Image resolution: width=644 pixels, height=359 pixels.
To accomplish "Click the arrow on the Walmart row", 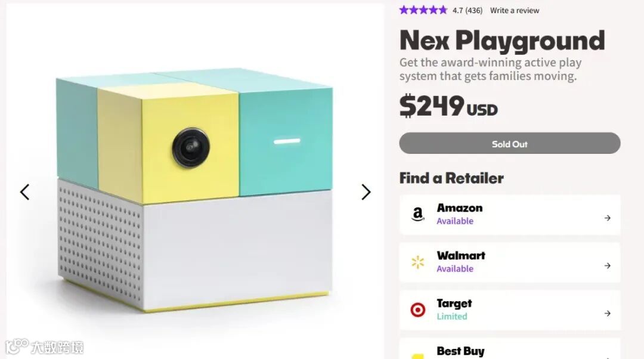I will (x=607, y=266).
